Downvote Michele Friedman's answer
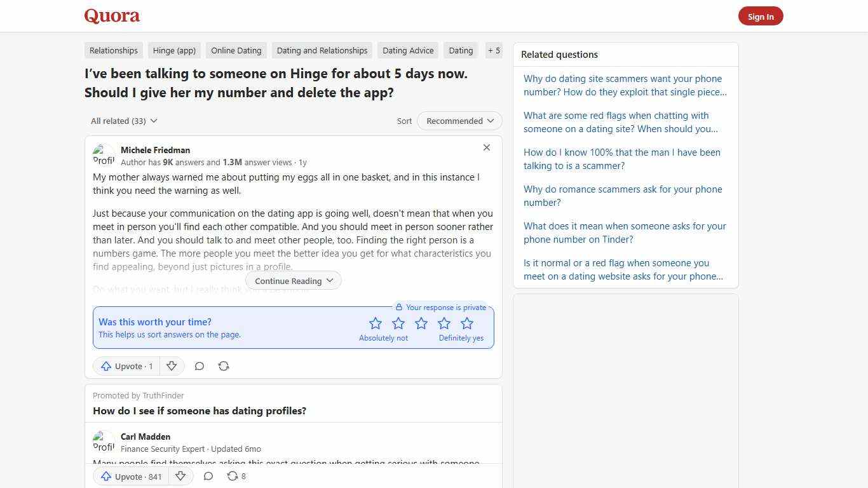 (172, 366)
